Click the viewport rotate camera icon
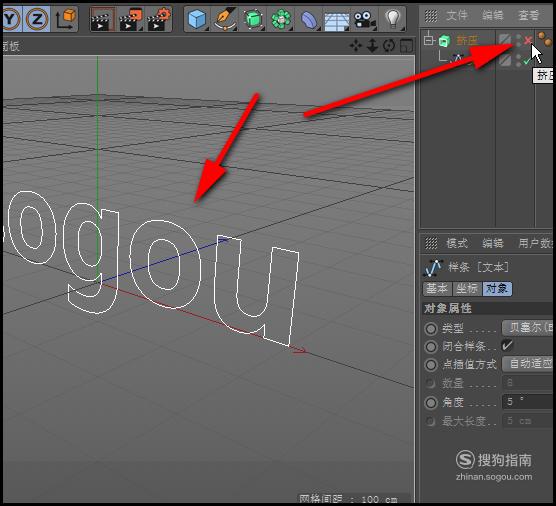The height and width of the screenshot is (506, 556). [389, 46]
